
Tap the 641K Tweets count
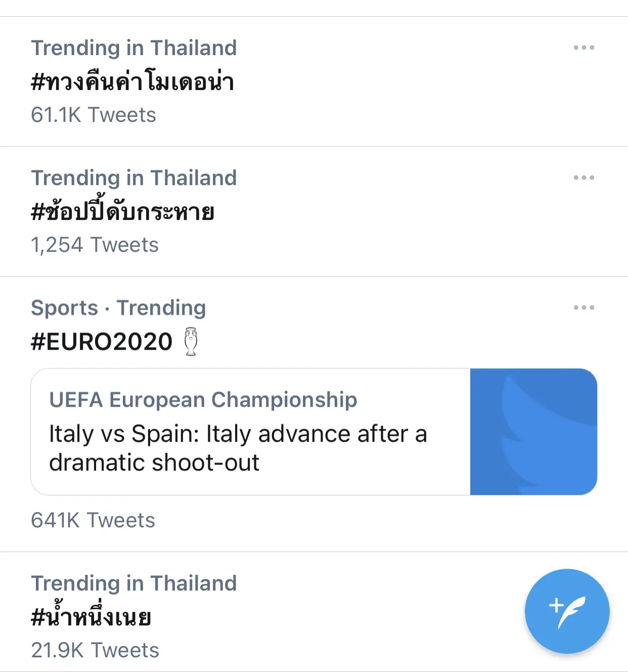[93, 520]
